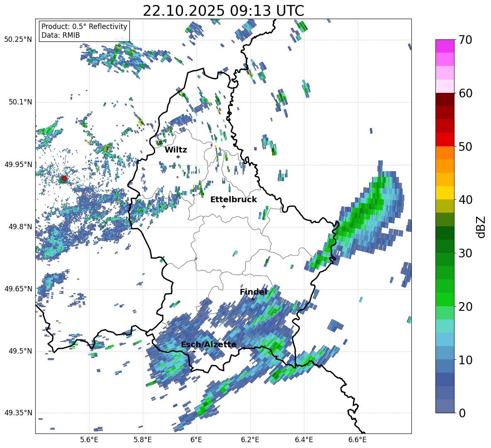
Task: Click the top magenta colorbar segment
Action: (445, 46)
